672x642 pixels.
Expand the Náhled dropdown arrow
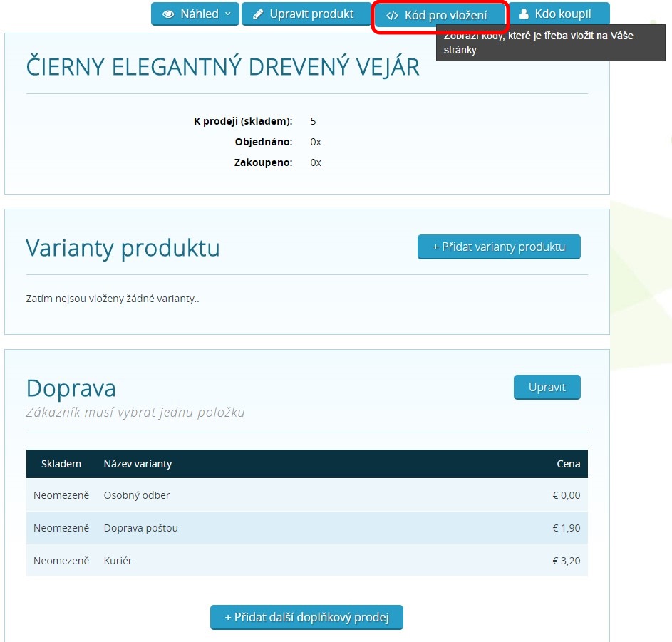[228, 14]
